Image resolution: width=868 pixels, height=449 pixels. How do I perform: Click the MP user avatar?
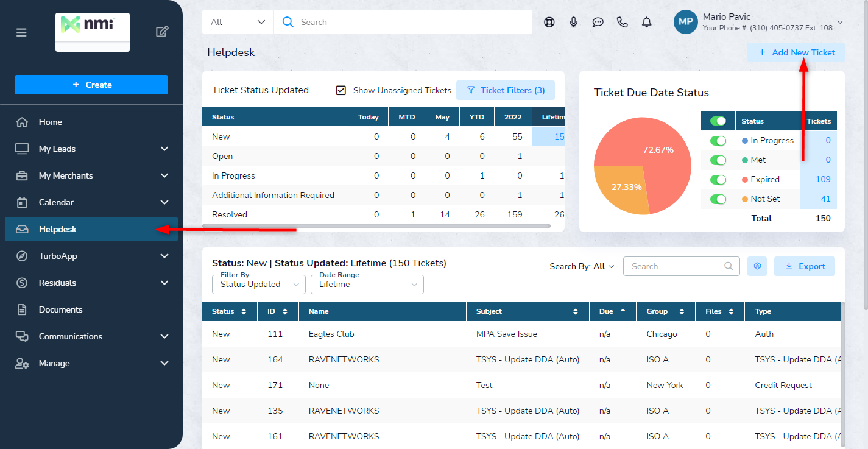[x=685, y=22]
